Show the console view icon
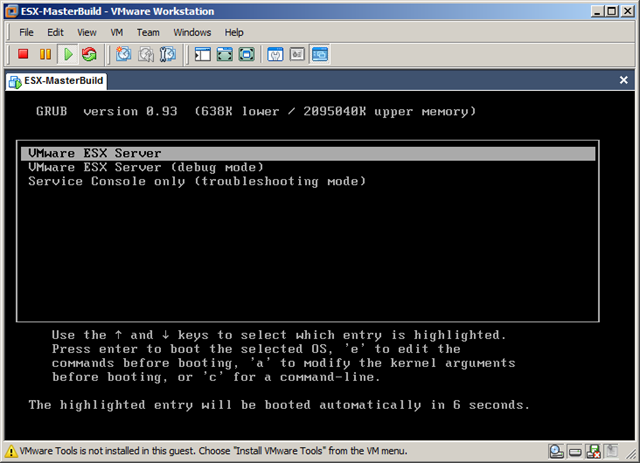 [320, 54]
